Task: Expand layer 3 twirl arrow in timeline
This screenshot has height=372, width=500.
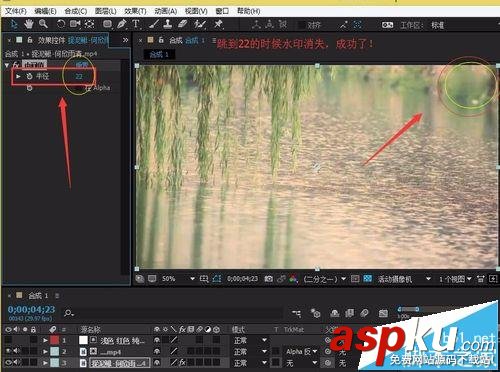Action: click(x=45, y=362)
